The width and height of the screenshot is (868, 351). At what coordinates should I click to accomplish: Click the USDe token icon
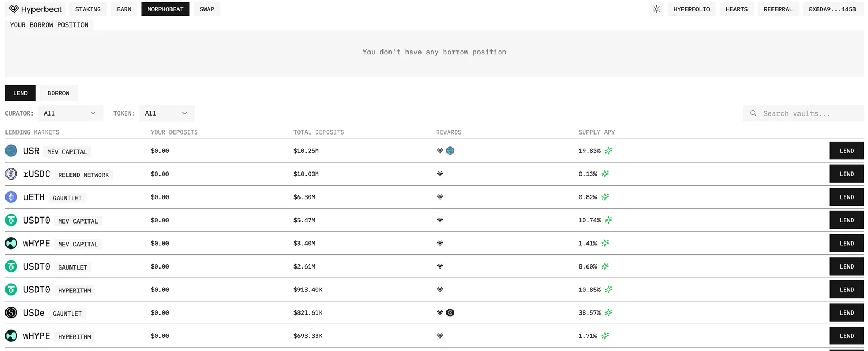[x=11, y=313]
